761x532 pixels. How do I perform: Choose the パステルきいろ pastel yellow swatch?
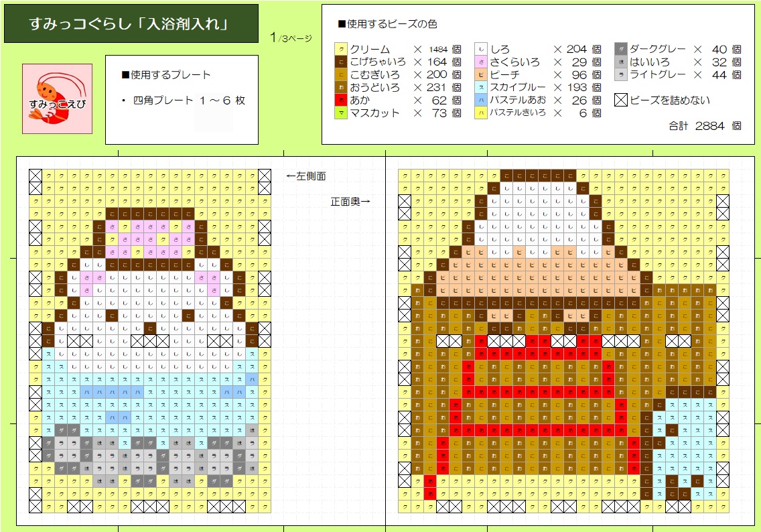[x=481, y=113]
